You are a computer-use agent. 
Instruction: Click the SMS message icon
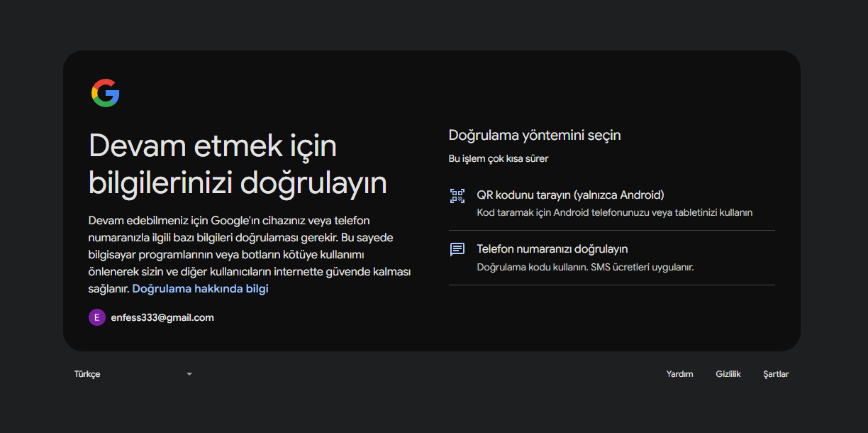(457, 249)
